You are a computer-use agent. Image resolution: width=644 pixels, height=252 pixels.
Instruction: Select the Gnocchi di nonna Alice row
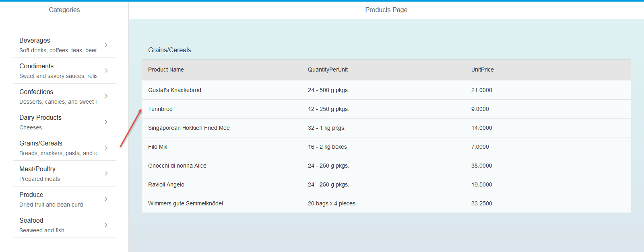(177, 166)
